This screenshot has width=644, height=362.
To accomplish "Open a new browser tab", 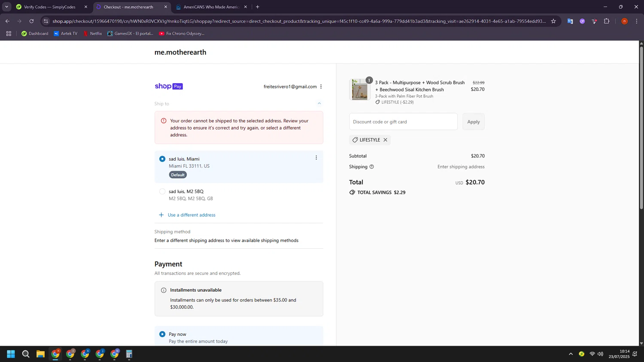I will click(258, 7).
